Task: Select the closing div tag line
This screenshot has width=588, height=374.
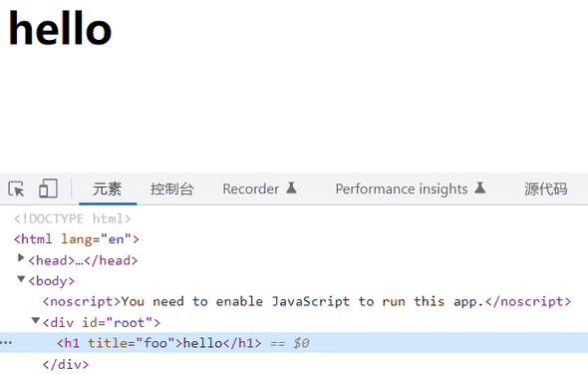Action: pos(66,364)
